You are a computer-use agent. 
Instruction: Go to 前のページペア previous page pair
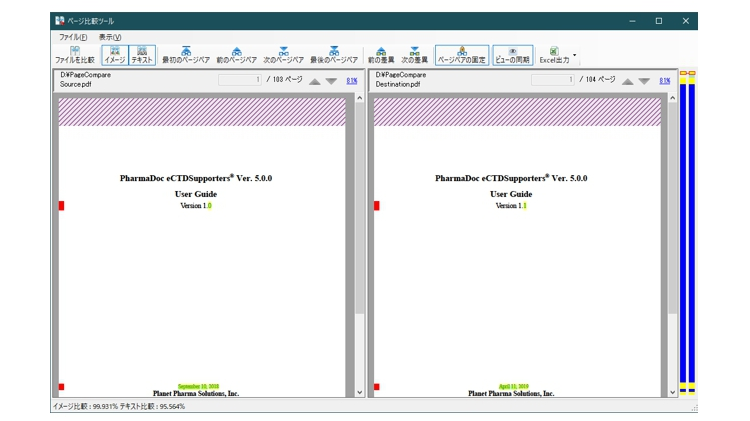pyautogui.click(x=236, y=55)
